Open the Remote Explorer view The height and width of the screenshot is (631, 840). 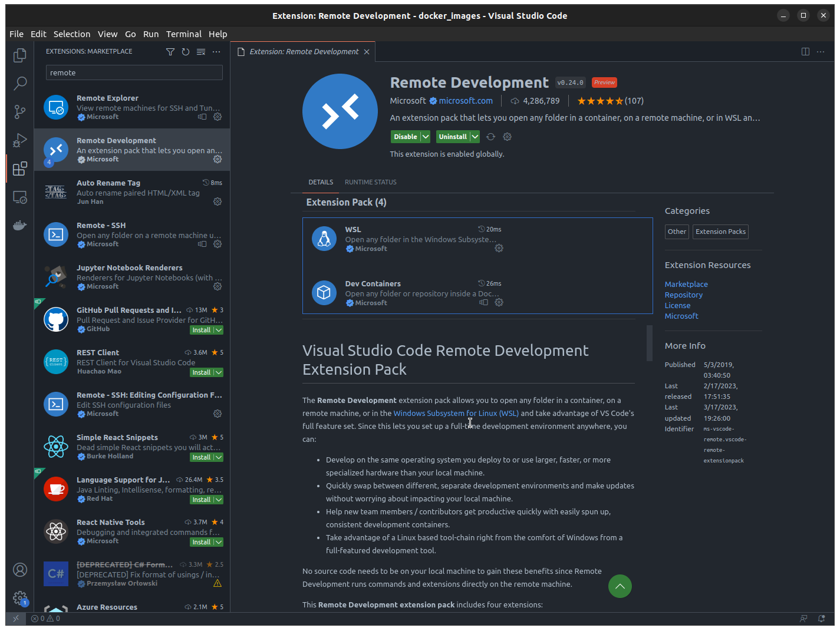click(20, 197)
